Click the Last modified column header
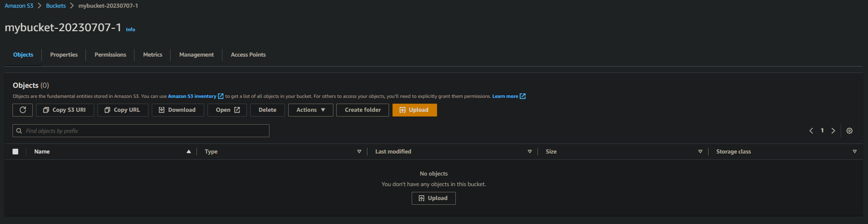 click(x=393, y=152)
